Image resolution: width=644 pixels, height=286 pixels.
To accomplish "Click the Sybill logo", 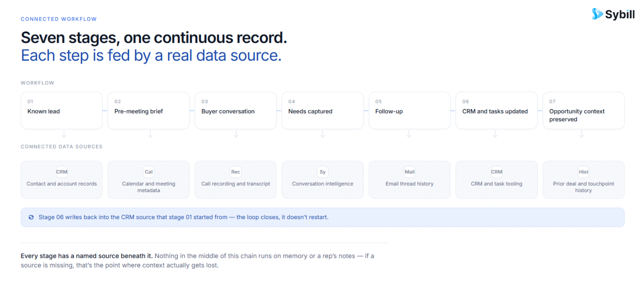I will point(613,14).
